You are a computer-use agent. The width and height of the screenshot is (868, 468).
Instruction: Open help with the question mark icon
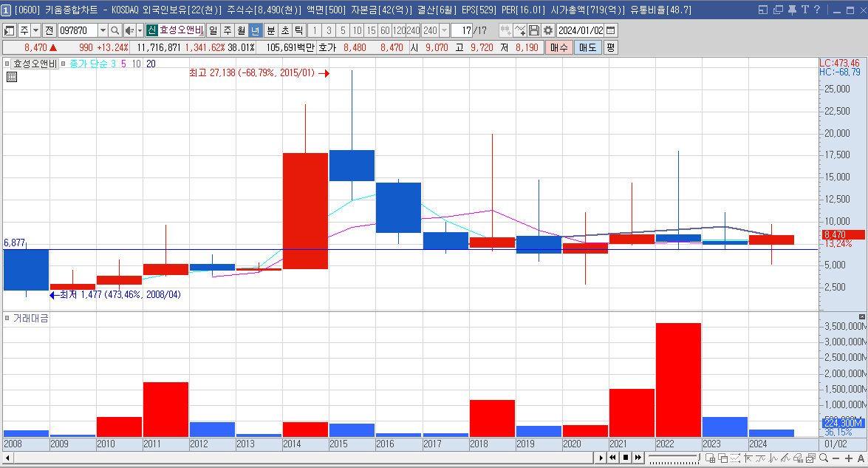817,10
